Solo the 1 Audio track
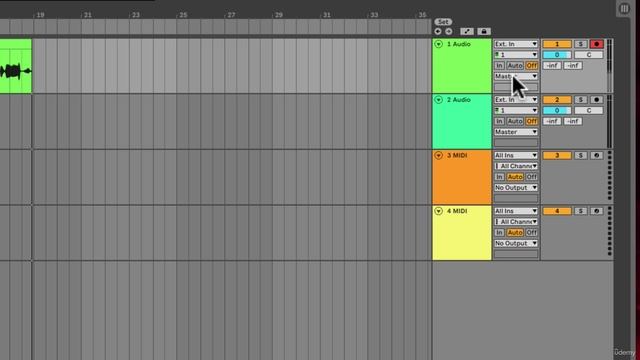Viewport: 640px width, 360px height. point(580,44)
